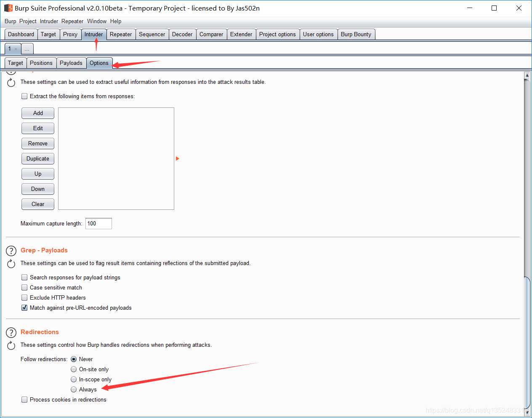Move item with Down button
532x418 pixels.
tap(38, 189)
